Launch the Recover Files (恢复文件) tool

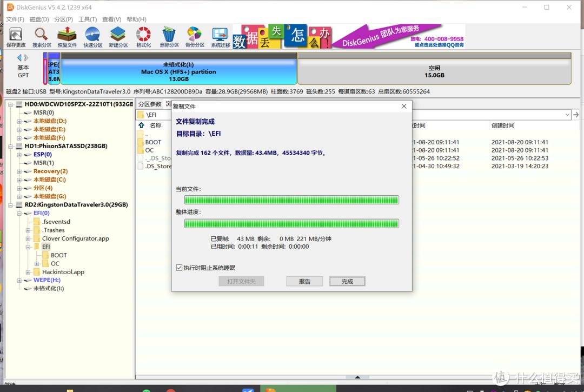click(67, 37)
